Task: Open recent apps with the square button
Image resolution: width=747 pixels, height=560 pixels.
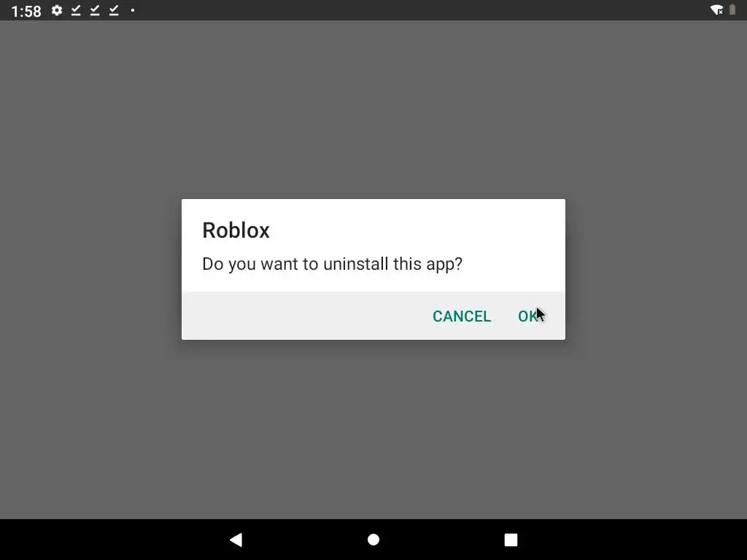Action: (511, 540)
